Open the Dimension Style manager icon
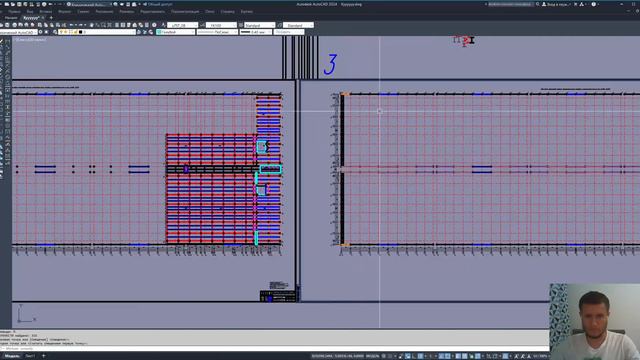The height and width of the screenshot is (360, 640). pyautogui.click(x=202, y=25)
